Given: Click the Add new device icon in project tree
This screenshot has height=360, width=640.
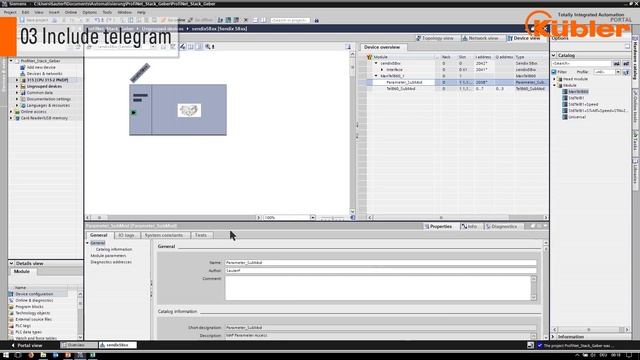Looking at the screenshot, I should 22,67.
